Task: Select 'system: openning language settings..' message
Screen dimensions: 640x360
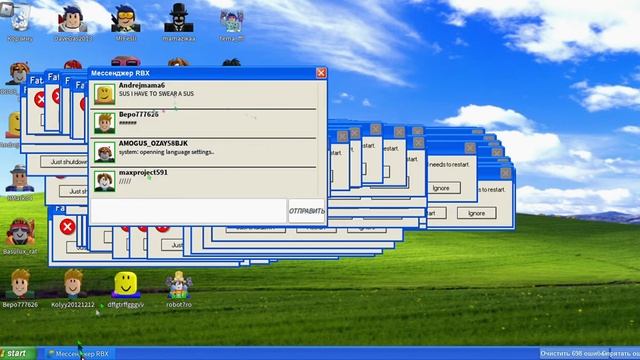Action: click(166, 152)
